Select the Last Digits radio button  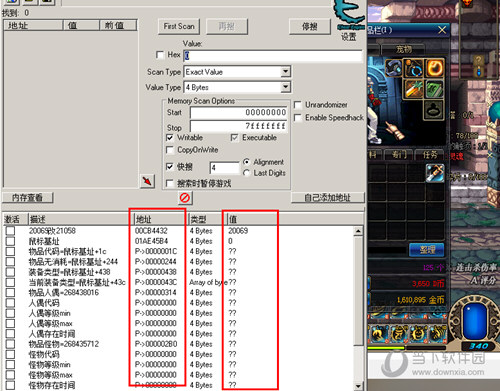point(247,173)
